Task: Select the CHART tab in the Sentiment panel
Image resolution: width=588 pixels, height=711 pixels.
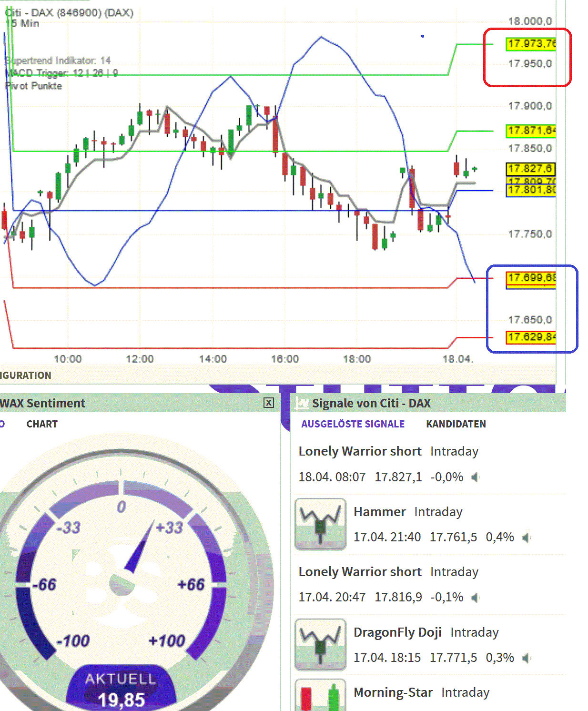Action: tap(42, 424)
